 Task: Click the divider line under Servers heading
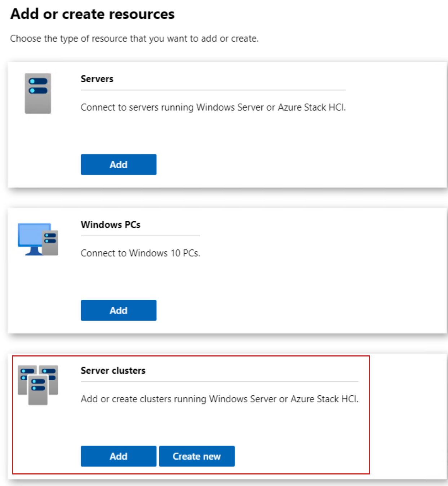click(x=213, y=90)
